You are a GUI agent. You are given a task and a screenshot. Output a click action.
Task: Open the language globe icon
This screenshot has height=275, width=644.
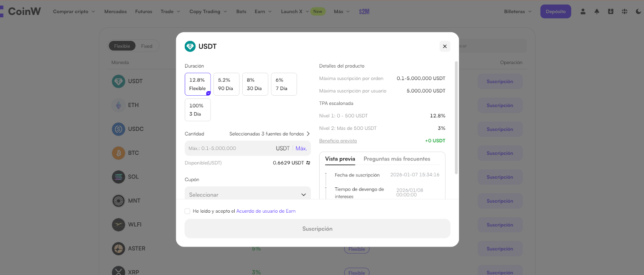(625, 12)
